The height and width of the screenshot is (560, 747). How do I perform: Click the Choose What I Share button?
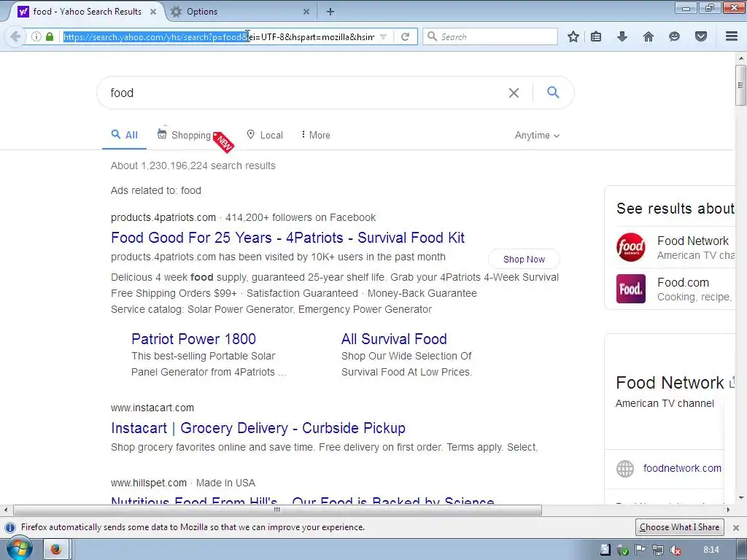click(679, 527)
